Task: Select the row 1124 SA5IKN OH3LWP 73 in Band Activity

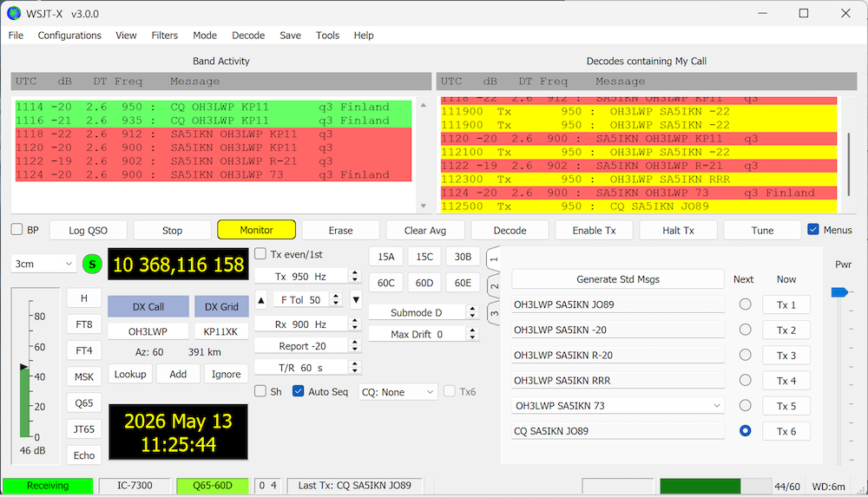Action: coord(214,175)
